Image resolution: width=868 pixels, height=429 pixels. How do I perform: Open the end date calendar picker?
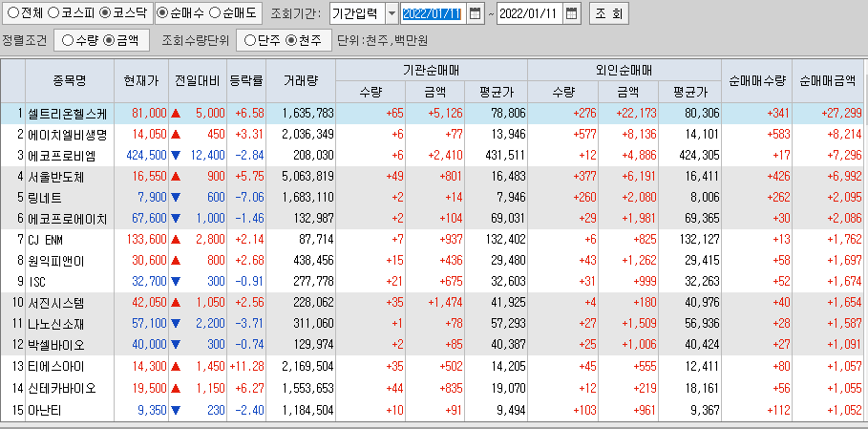tap(572, 13)
